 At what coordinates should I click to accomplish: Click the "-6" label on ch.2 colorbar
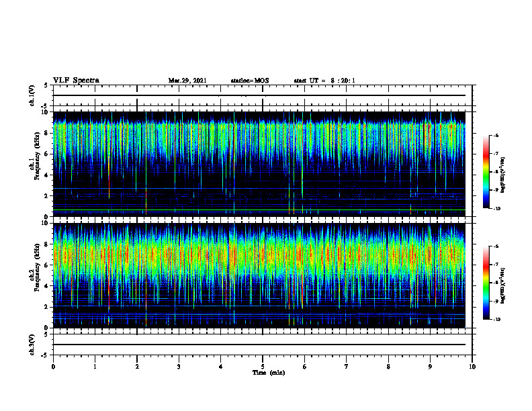pyautogui.click(x=496, y=246)
